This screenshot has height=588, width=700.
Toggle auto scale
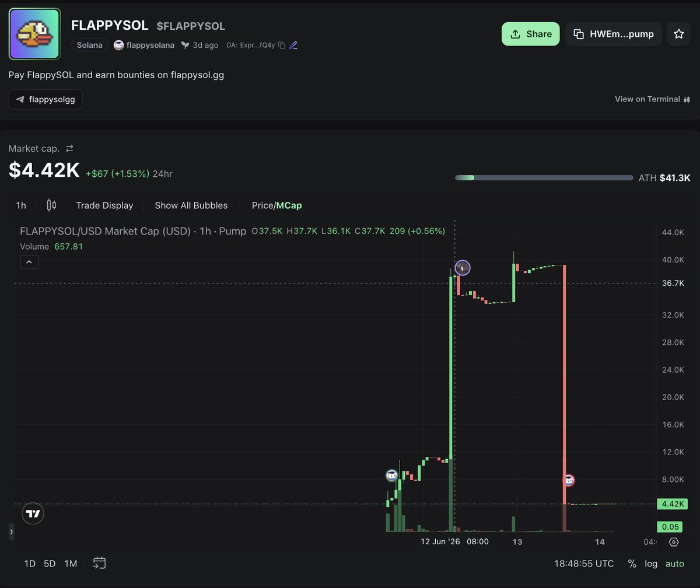click(675, 563)
